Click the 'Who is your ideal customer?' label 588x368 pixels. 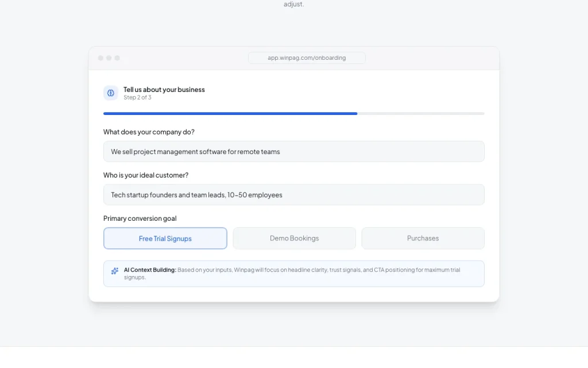point(146,175)
